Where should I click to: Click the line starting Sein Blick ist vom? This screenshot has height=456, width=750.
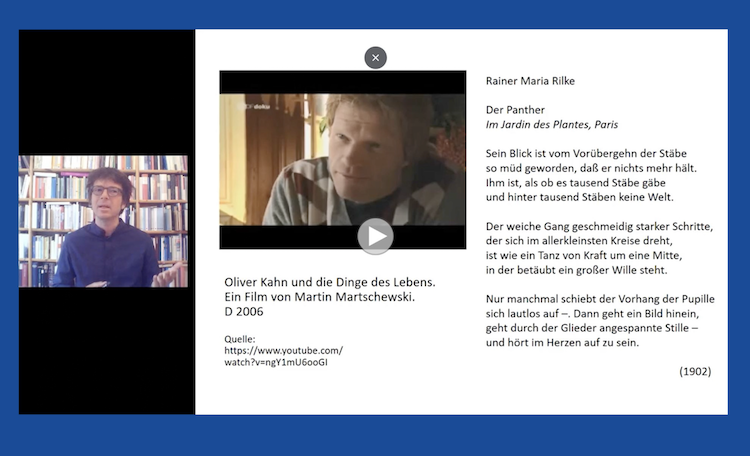[586, 154]
